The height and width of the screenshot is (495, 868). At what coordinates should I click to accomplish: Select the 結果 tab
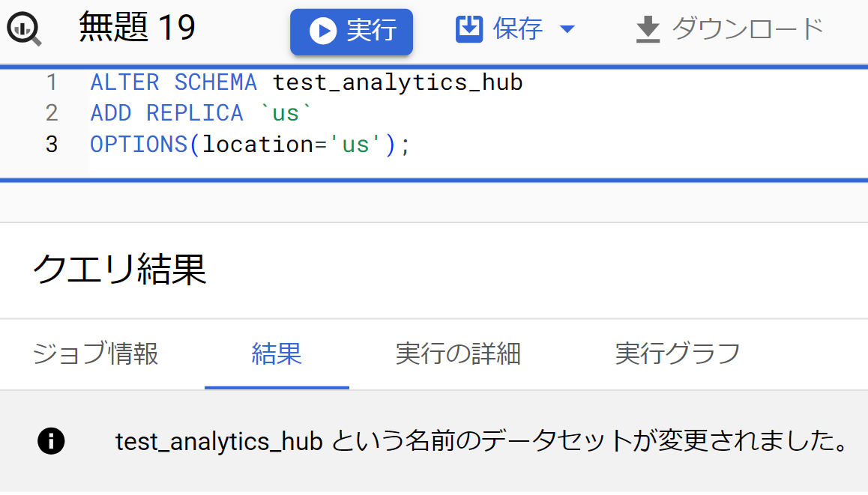[x=277, y=353]
